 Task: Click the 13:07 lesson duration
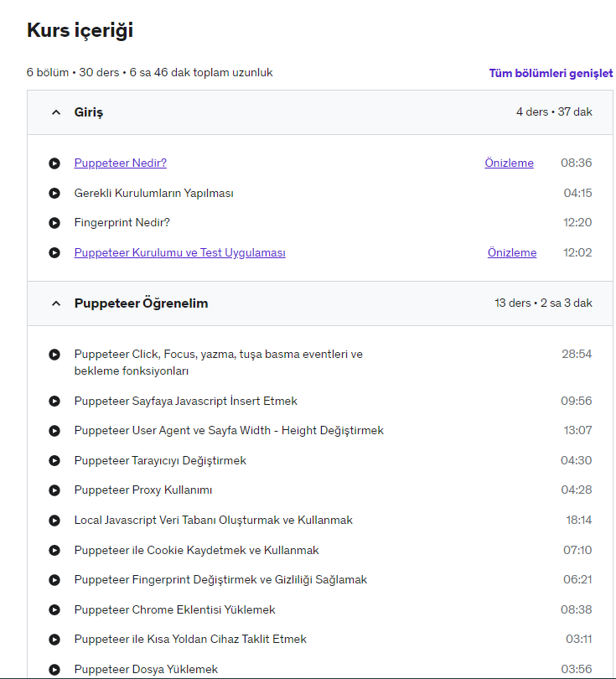point(577,430)
